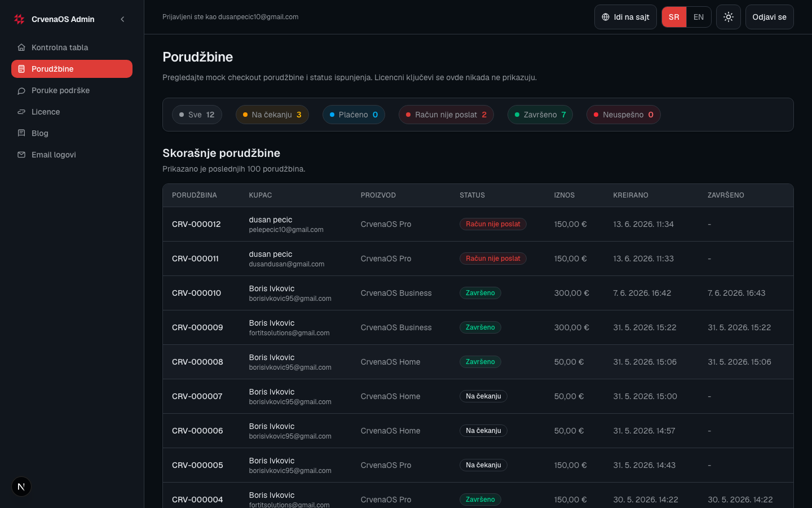Click Na čekanju badge in CRV-000005 row
Screen dimensions: 812x508
click(483, 465)
